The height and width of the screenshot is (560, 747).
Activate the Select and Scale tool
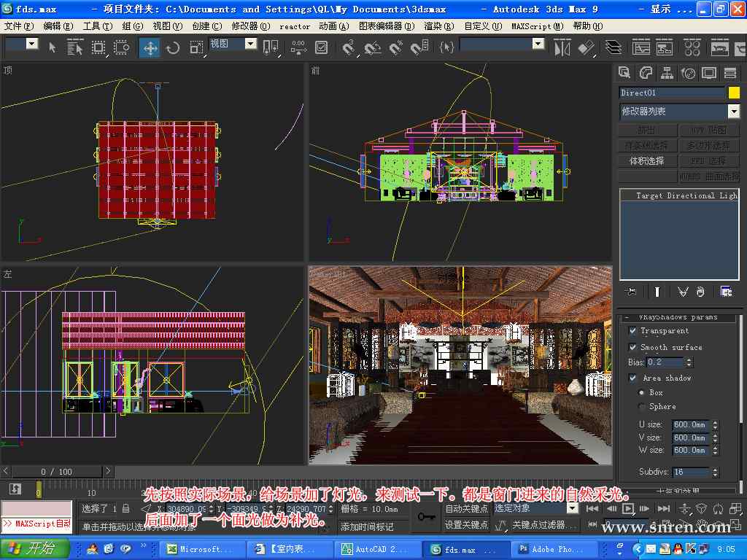pos(196,47)
